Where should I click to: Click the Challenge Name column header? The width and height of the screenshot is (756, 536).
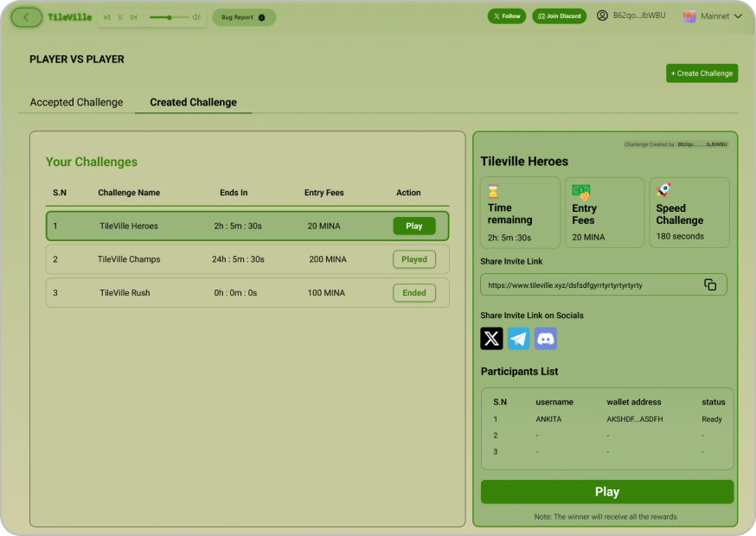[129, 193]
